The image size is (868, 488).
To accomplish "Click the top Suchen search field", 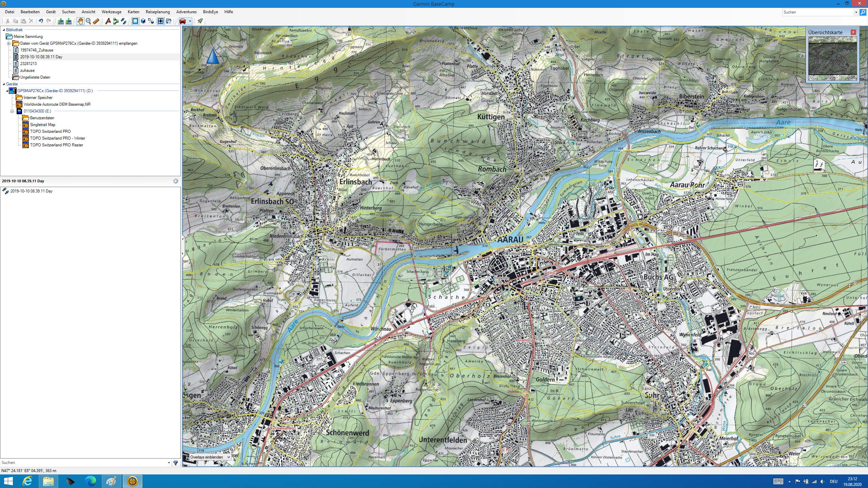I will [818, 12].
